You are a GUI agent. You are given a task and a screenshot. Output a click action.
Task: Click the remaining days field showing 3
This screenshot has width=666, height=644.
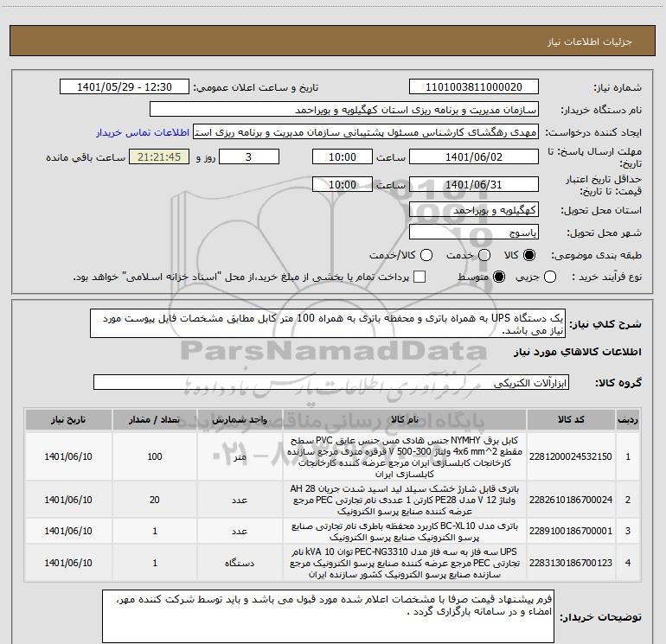(x=249, y=156)
